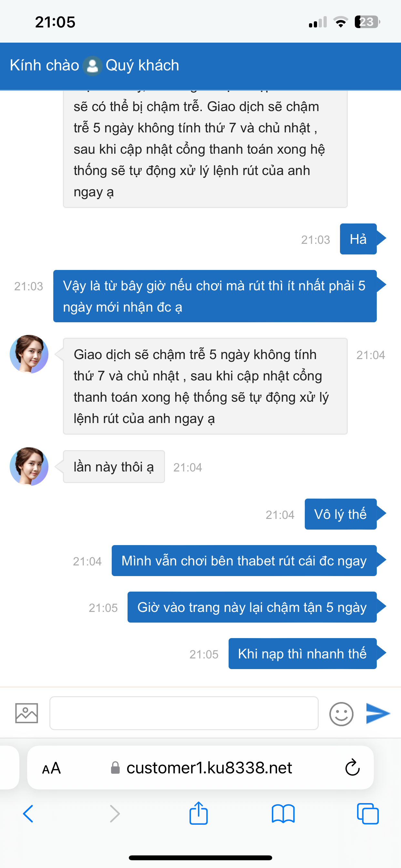The width and height of the screenshot is (401, 868).
Task: Open the AA reader text options
Action: pos(52,768)
